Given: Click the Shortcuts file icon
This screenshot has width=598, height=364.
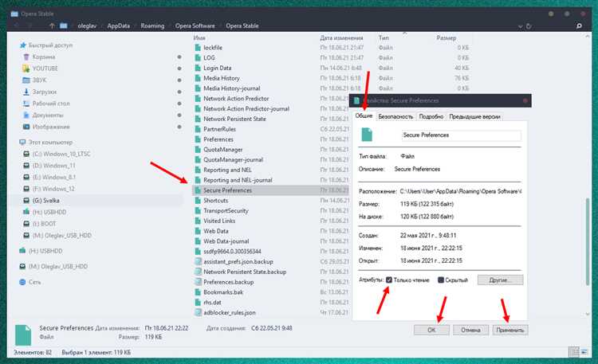Looking at the screenshot, I should pos(198,201).
